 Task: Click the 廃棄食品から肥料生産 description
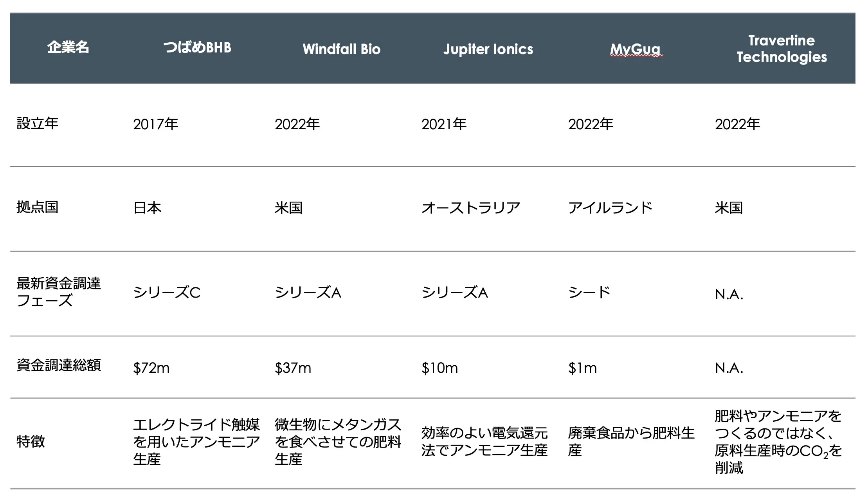point(631,442)
